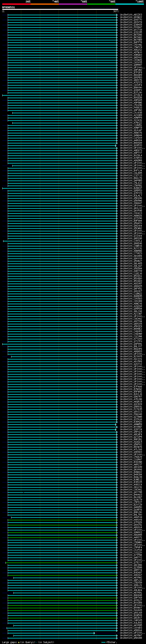This screenshot has width=146, height=644.
Task: Click the UniRef100_B6H8E2 label
Action: 131,329
